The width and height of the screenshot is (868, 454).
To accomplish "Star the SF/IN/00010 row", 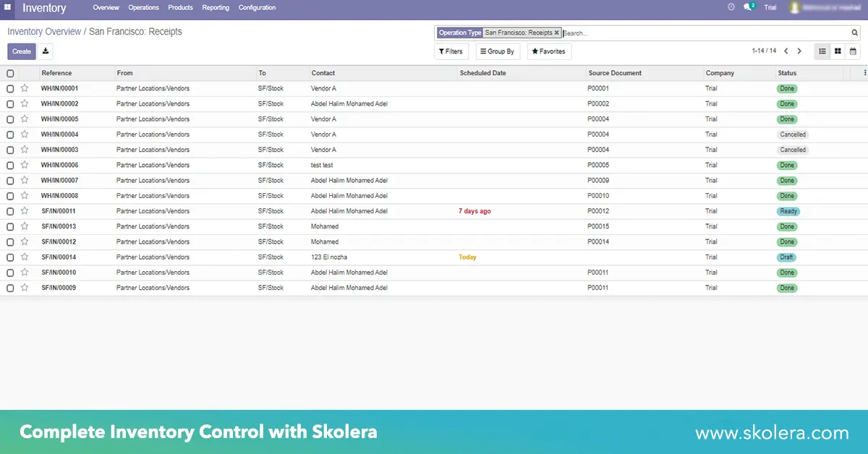I will tap(25, 273).
